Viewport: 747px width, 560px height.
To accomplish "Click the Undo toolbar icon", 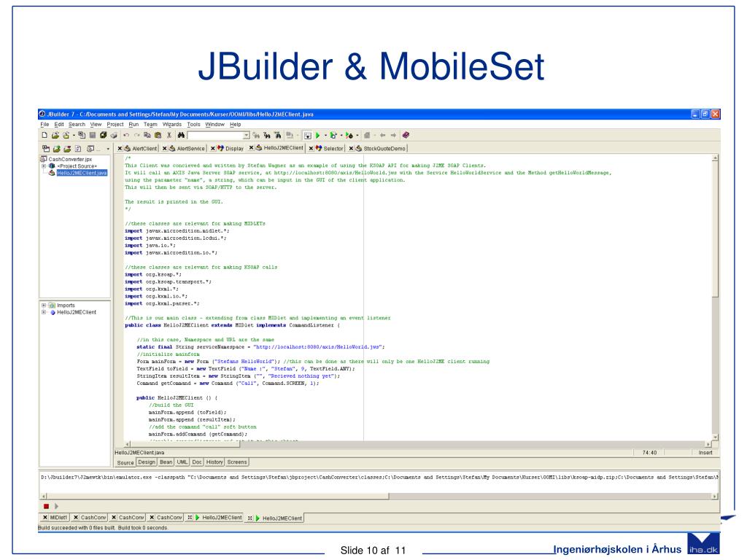I will [x=126, y=135].
